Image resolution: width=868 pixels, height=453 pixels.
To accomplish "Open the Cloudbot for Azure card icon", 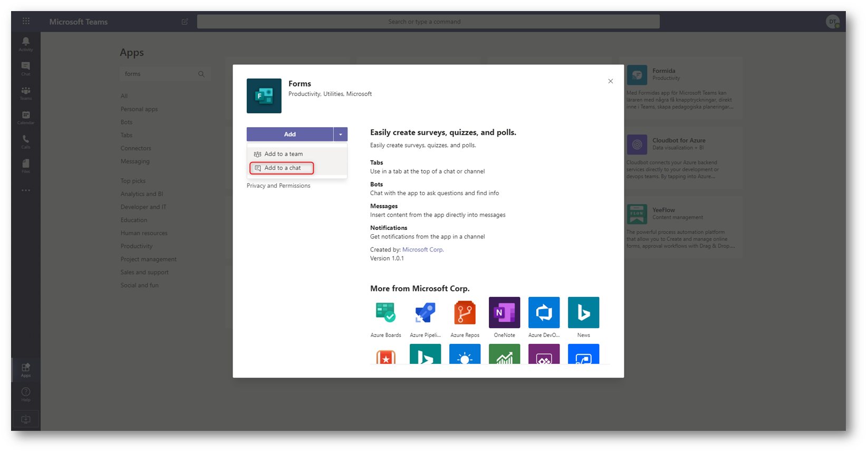I will pyautogui.click(x=637, y=144).
